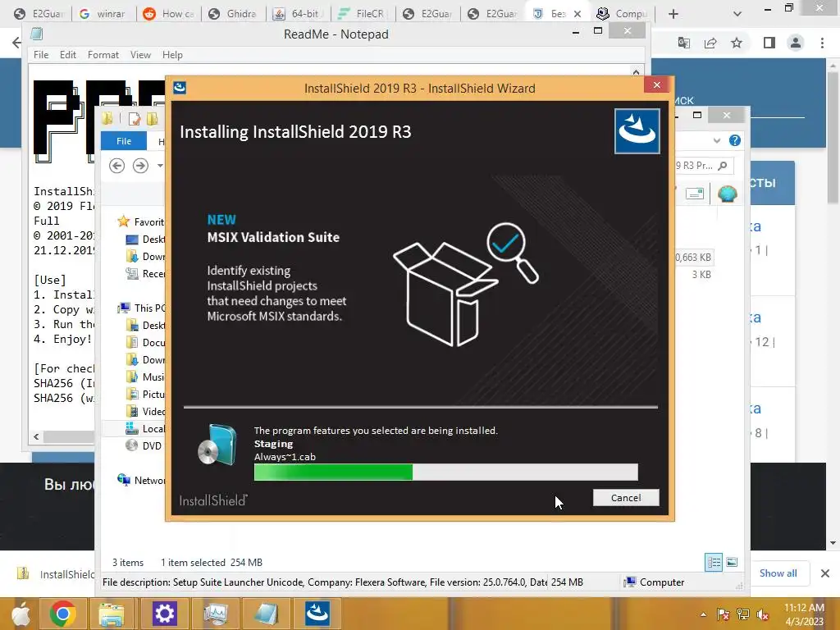Image resolution: width=840 pixels, height=630 pixels.
Task: Click Notepad vertical scroll up arrow
Action: click(x=636, y=72)
